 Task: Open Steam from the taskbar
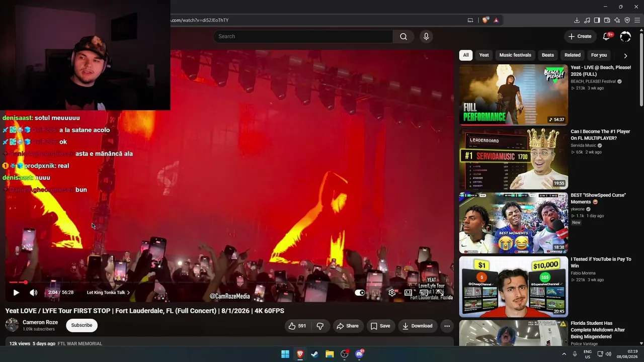point(314,354)
